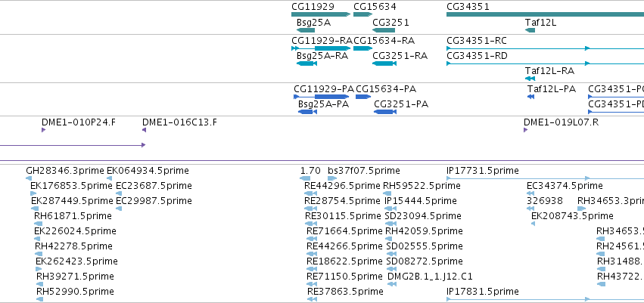Click the CG3251 gene glyph
Image resolution: width=644 pixels, height=303 pixels.
pos(384,30)
